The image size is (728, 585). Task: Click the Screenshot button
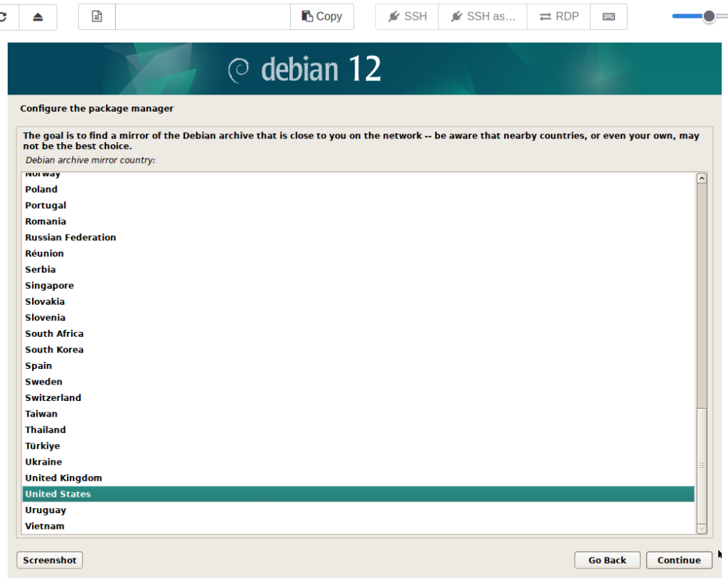click(x=50, y=560)
